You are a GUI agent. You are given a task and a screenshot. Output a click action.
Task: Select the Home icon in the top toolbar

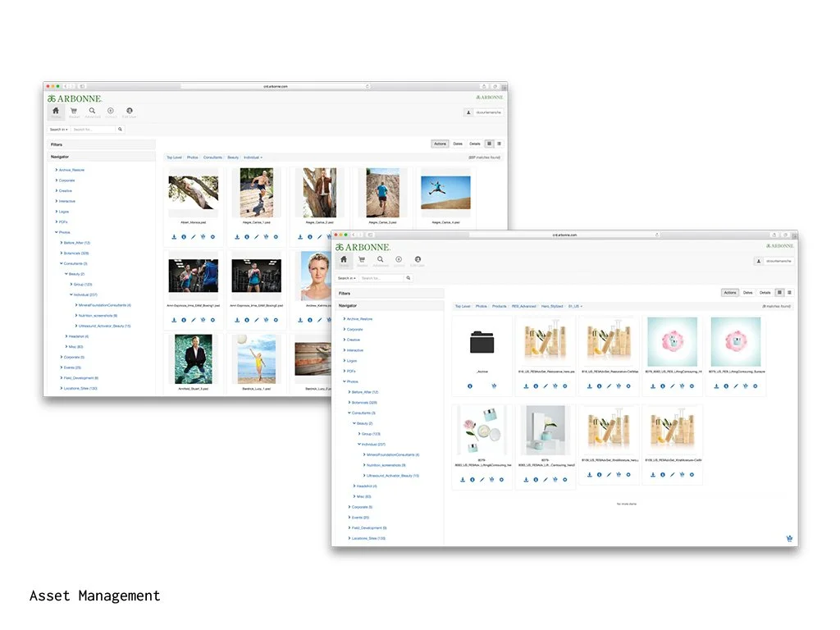click(x=344, y=259)
